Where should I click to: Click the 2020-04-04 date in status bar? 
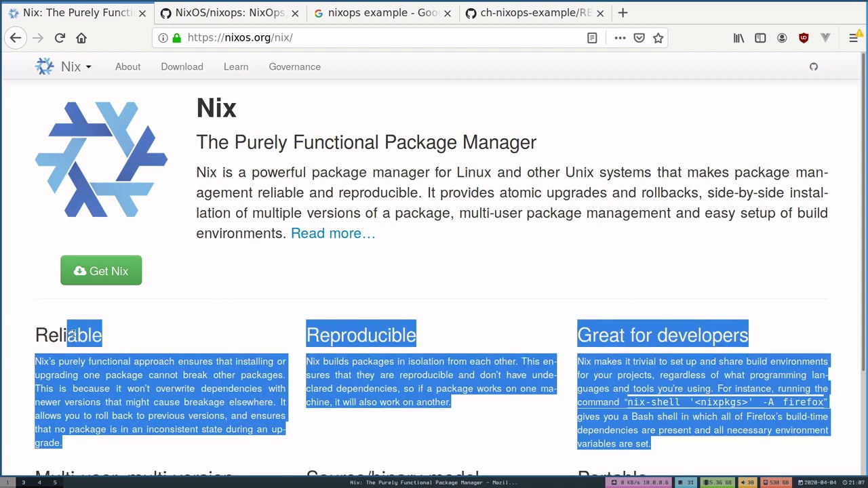coord(818,483)
